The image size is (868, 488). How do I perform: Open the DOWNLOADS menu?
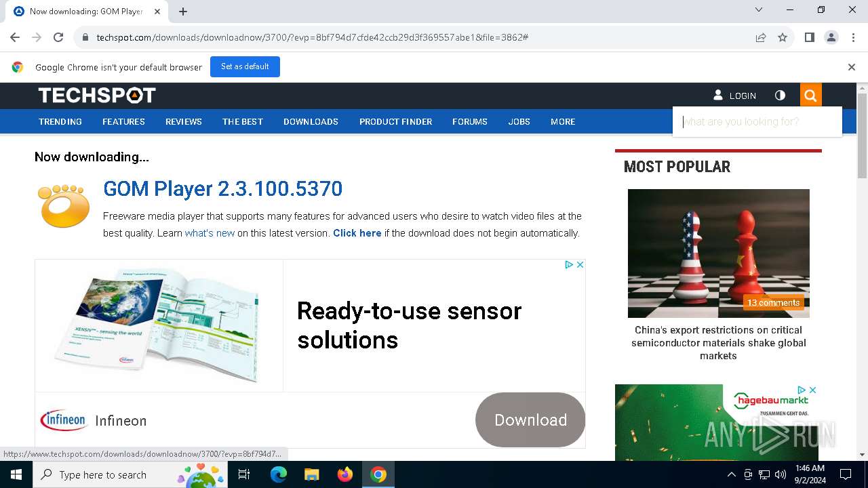click(311, 122)
